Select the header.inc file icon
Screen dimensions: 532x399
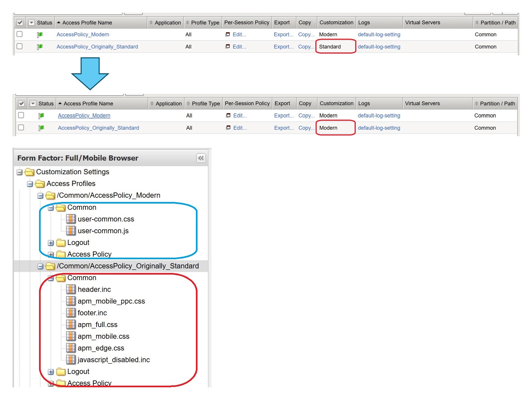click(x=71, y=289)
